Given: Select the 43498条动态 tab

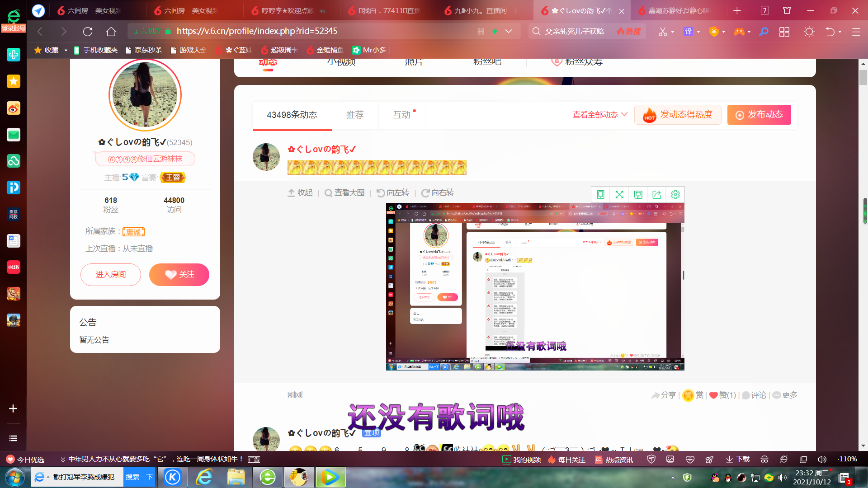Looking at the screenshot, I should 292,115.
